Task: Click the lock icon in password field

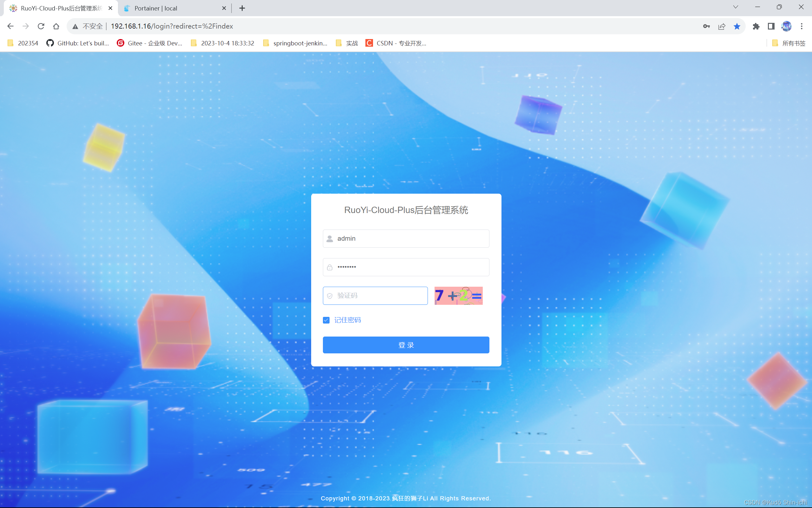Action: tap(330, 267)
